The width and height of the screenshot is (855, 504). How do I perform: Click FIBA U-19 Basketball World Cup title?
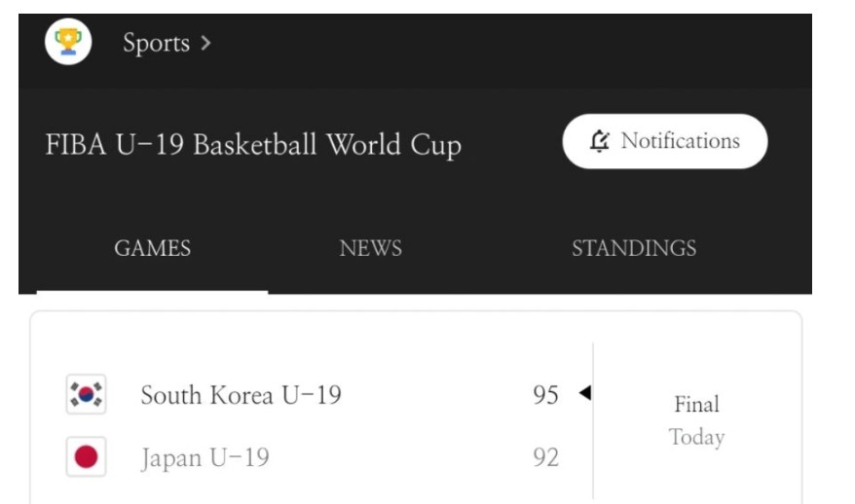(x=253, y=145)
